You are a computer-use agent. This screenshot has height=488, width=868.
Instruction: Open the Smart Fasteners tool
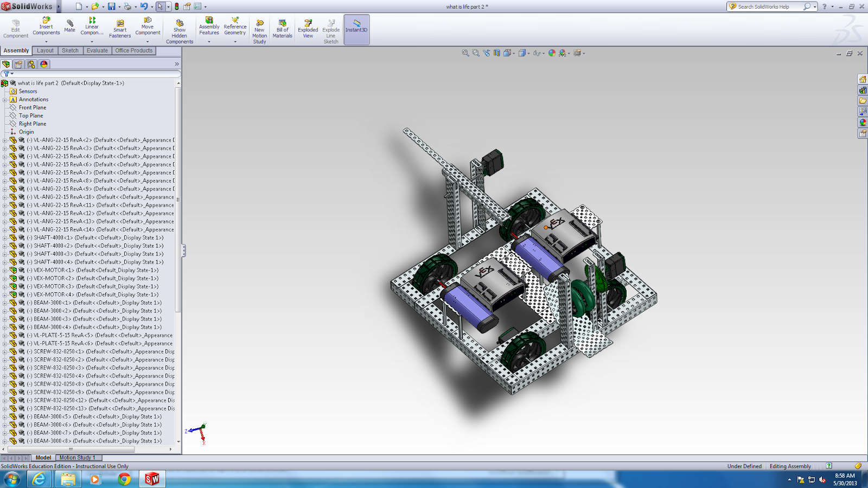119,27
